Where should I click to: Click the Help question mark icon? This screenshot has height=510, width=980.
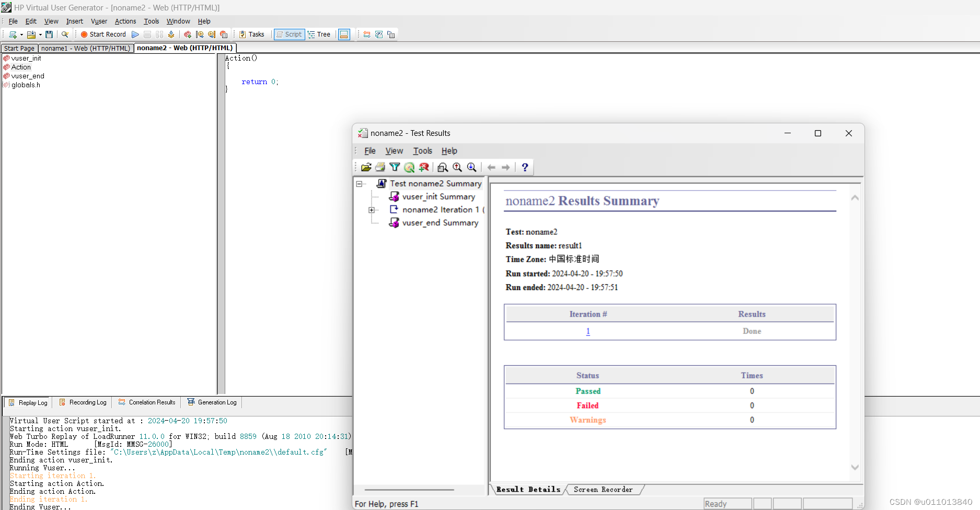525,167
